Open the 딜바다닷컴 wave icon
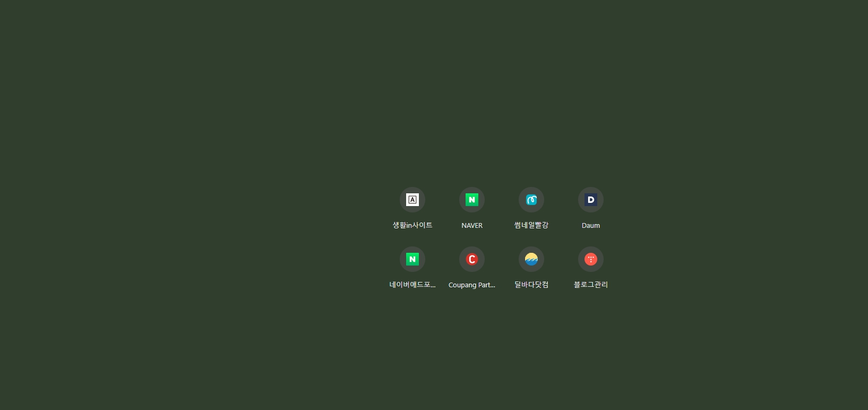This screenshot has width=868, height=410. 531,259
